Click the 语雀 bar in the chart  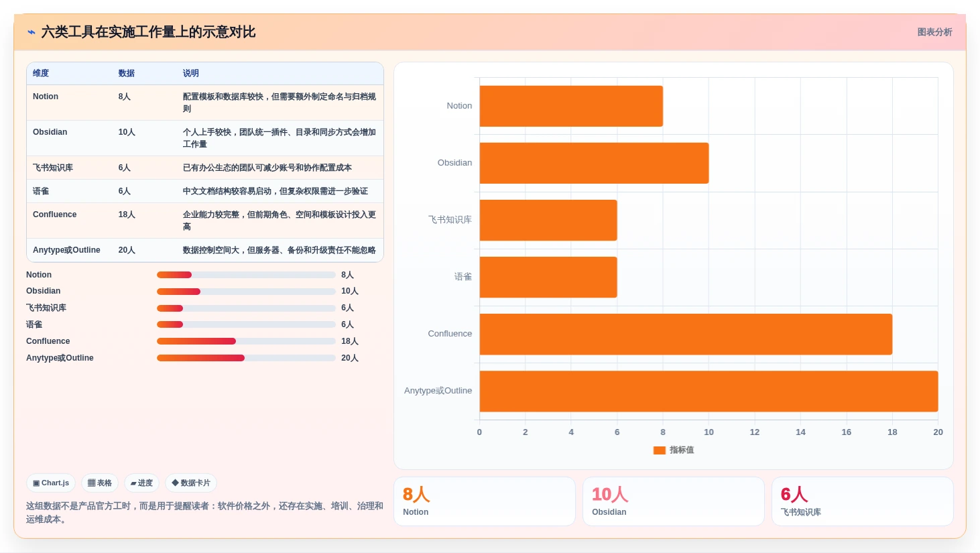(548, 277)
